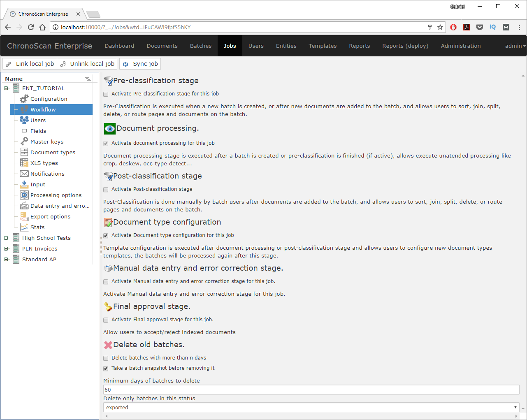This screenshot has width=527, height=420.
Task: Open the Administration tab
Action: pos(461,46)
